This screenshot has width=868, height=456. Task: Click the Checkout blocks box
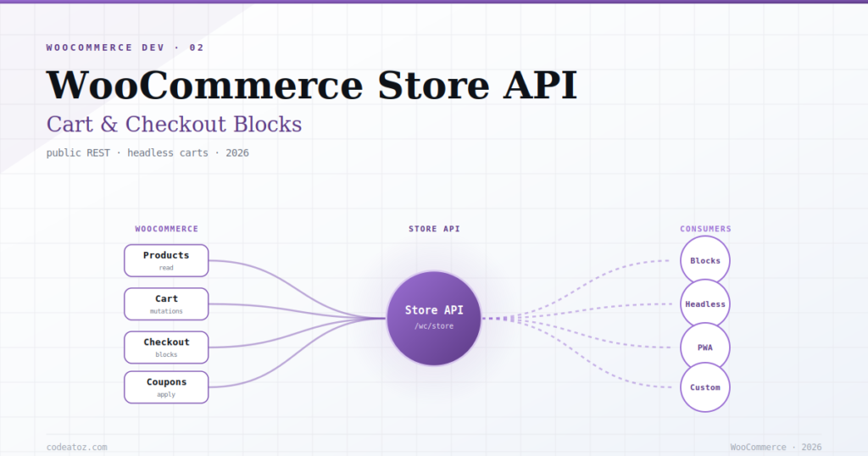pyautogui.click(x=166, y=348)
